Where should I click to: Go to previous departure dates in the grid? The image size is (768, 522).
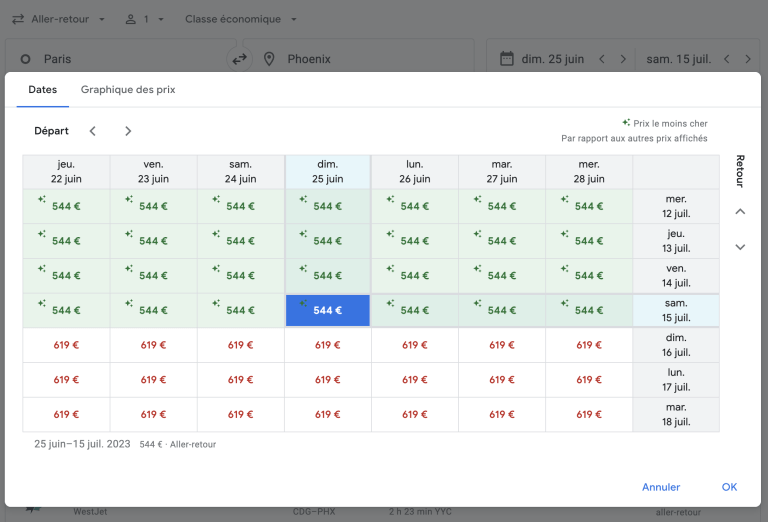click(93, 131)
